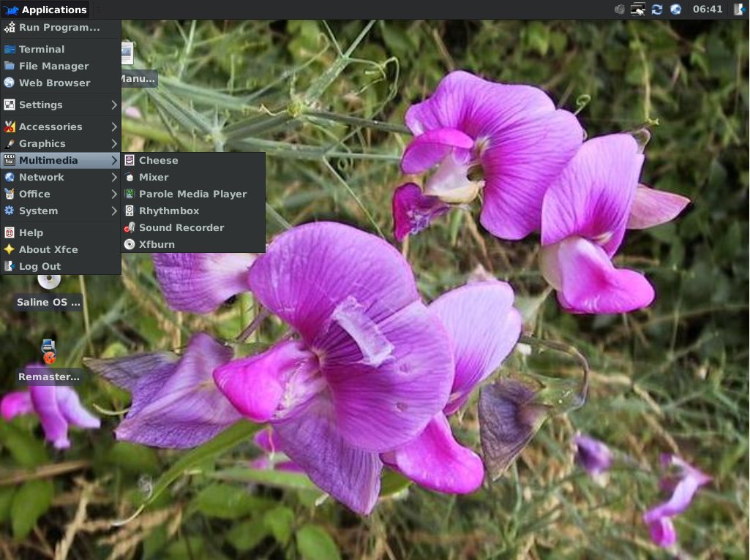
Task: Click the Network globe icon
Action: 9,177
